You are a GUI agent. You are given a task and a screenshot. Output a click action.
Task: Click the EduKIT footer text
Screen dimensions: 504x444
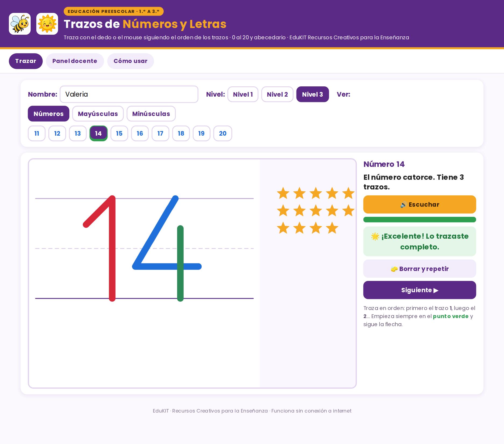(252, 411)
